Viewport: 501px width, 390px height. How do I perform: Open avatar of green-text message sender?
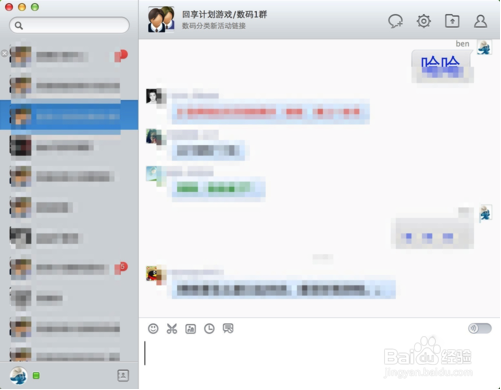(154, 173)
